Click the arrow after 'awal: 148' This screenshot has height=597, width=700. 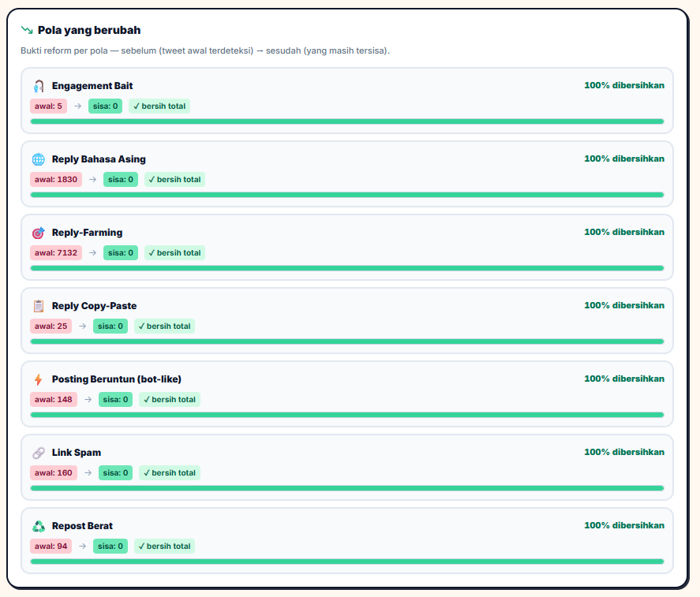point(88,399)
